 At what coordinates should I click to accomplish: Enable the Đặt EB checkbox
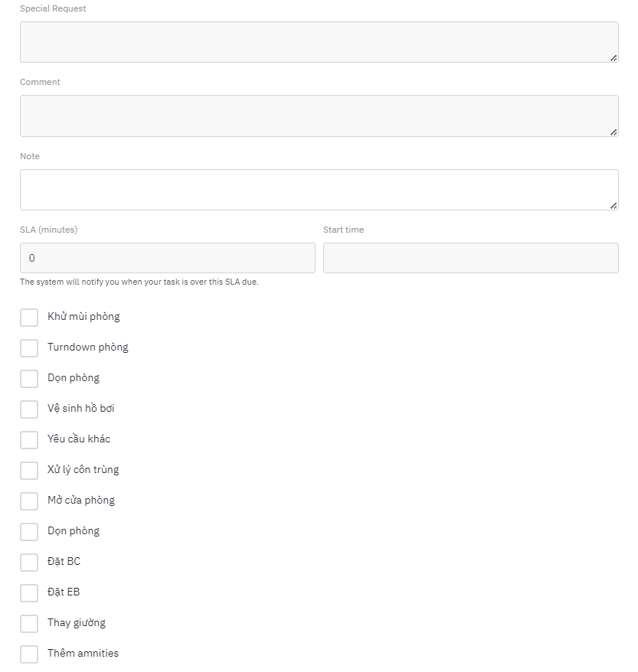coord(29,593)
